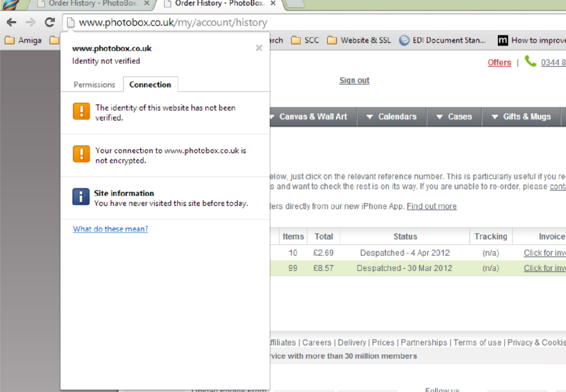The width and height of the screenshot is (566, 392).
Task: Click the Total column header
Action: point(324,237)
